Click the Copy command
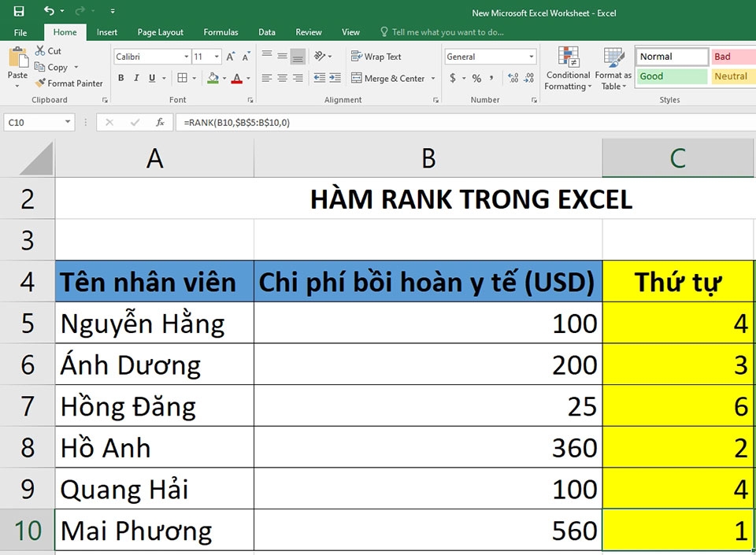The image size is (756, 555). click(53, 67)
